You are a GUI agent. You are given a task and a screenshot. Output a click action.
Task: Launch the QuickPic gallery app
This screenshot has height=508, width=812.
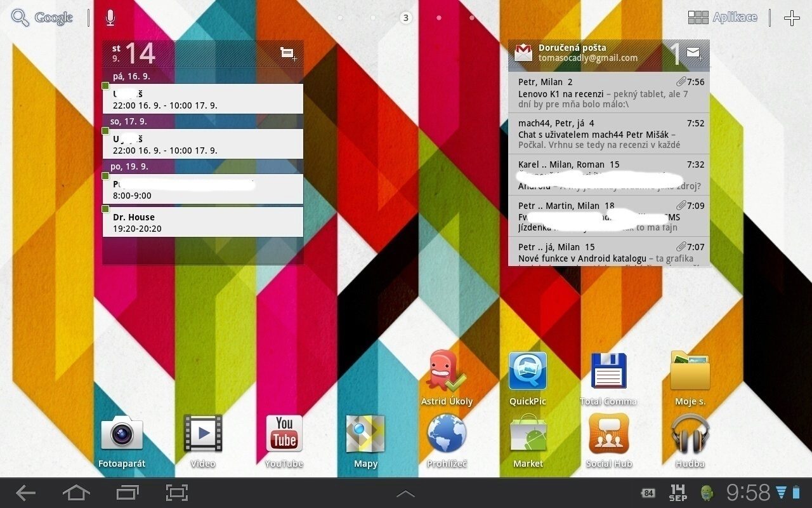click(528, 378)
